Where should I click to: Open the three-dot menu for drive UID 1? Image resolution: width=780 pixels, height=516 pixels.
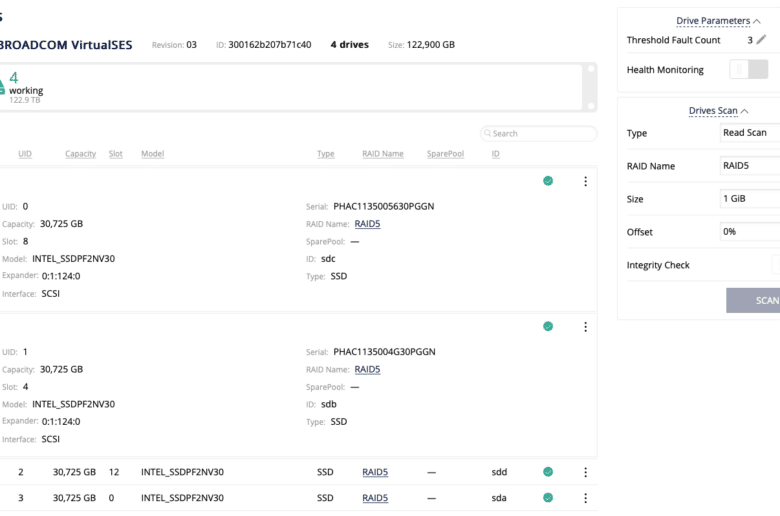click(x=585, y=326)
